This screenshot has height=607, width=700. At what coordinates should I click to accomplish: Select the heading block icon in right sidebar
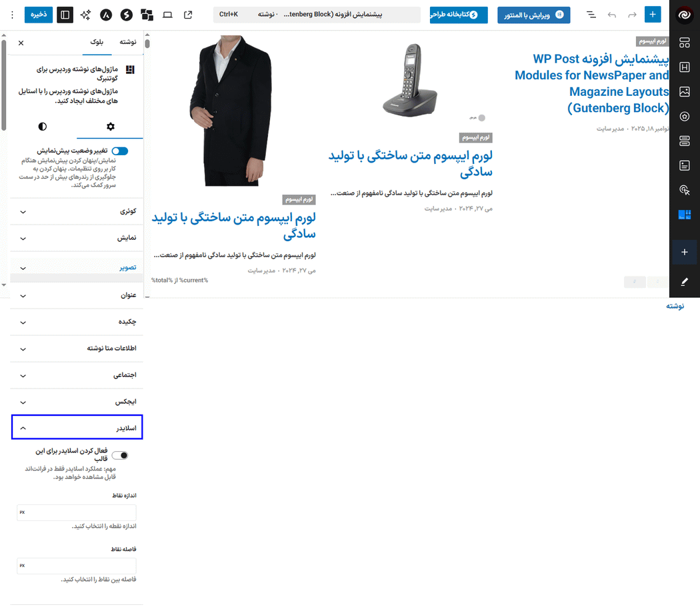tap(685, 67)
